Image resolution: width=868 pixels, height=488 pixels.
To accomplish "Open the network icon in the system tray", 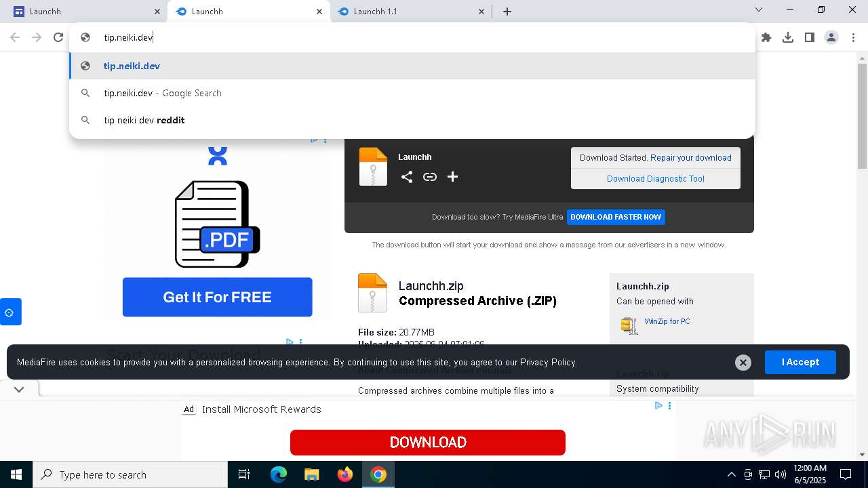I will [x=764, y=474].
